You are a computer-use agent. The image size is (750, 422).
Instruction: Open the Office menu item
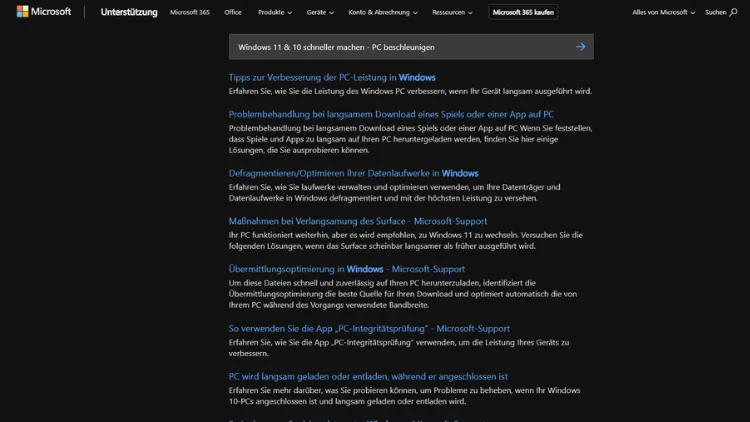[233, 12]
